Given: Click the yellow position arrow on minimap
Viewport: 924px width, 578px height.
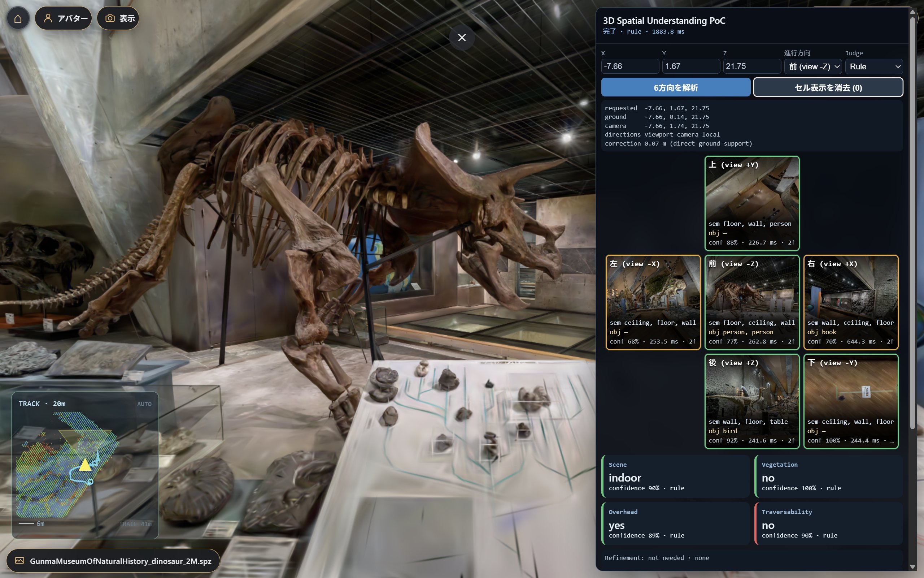Looking at the screenshot, I should pos(85,465).
